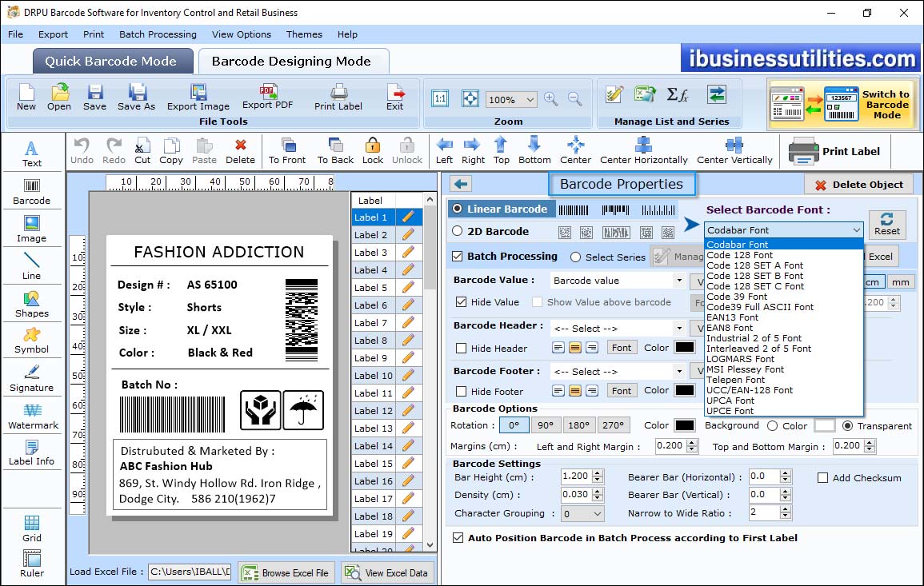Open the Batch Processing menu
Viewport: 924px width, 586px height.
[158, 34]
